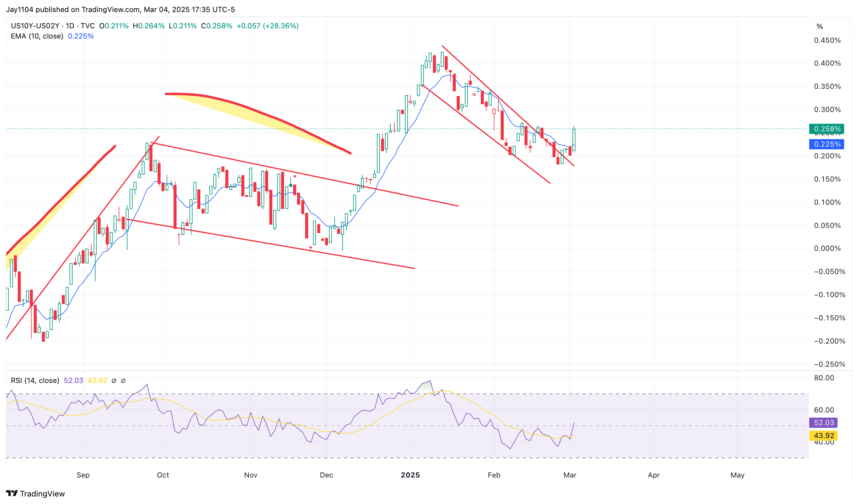
Task: Click the 60.00 RSI axis label
Action: point(824,410)
